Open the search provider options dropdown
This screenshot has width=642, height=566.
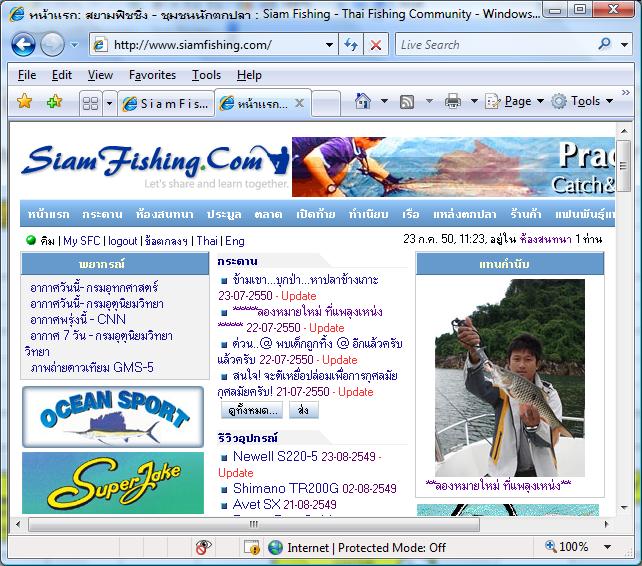(x=624, y=45)
